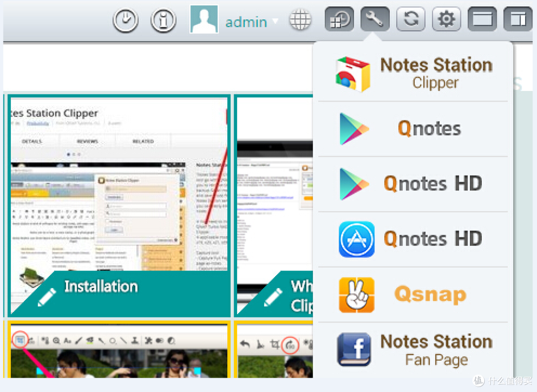This screenshot has width=537, height=392.
Task: Choose the Qnotes HD Google Play entry
Action: point(413,185)
